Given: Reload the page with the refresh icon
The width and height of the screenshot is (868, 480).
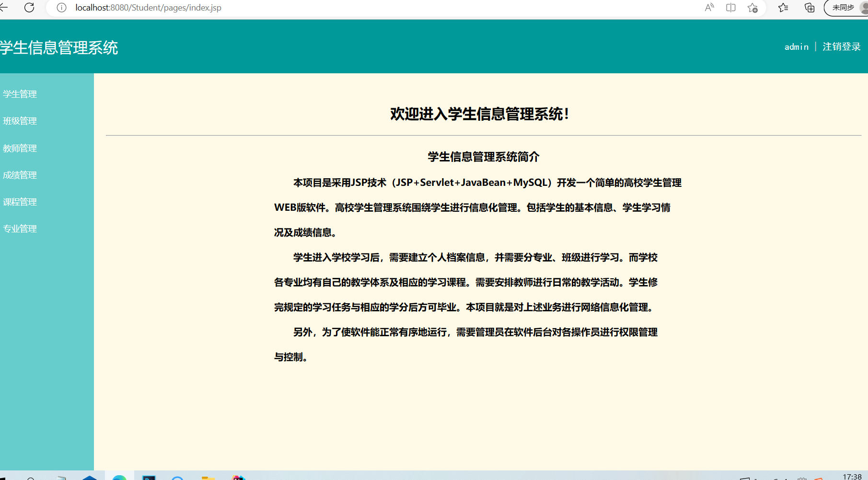Looking at the screenshot, I should pyautogui.click(x=29, y=8).
